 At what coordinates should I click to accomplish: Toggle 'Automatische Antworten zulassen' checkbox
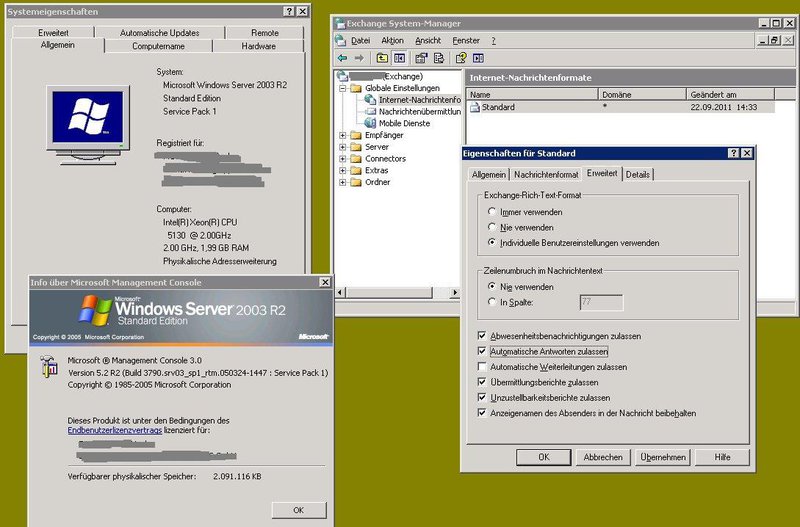pyautogui.click(x=482, y=351)
